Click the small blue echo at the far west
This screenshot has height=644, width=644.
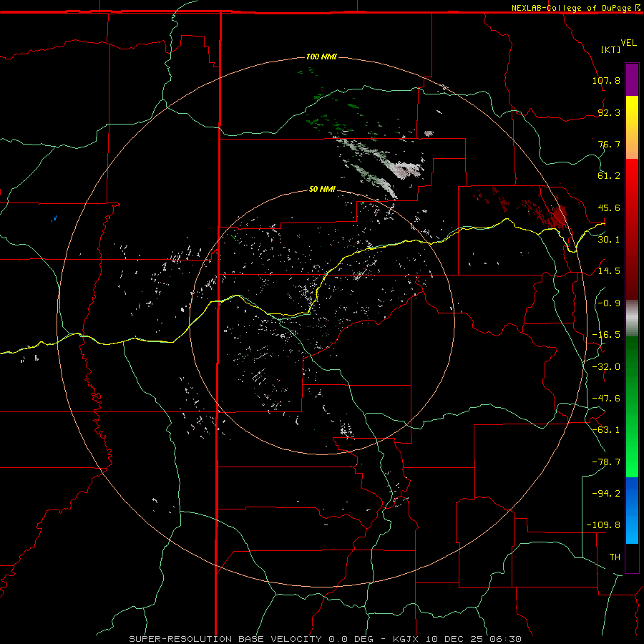tap(54, 218)
